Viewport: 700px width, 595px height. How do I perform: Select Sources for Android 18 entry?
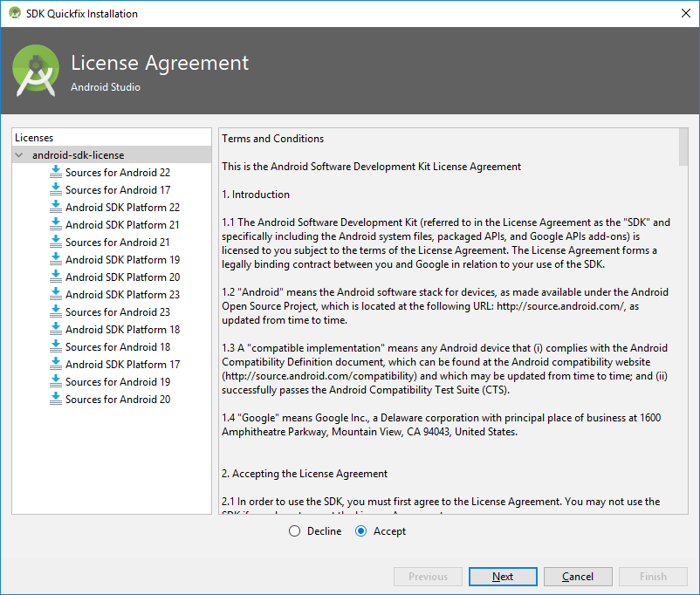[117, 347]
